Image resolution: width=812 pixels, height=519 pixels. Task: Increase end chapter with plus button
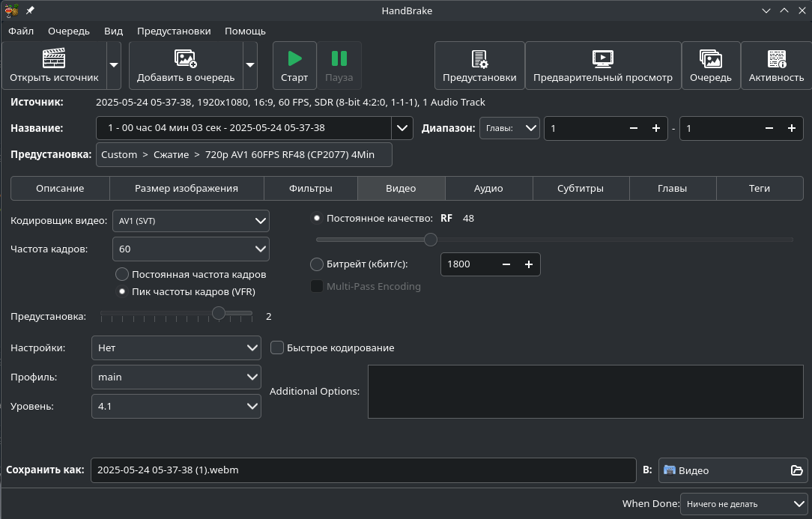click(792, 128)
